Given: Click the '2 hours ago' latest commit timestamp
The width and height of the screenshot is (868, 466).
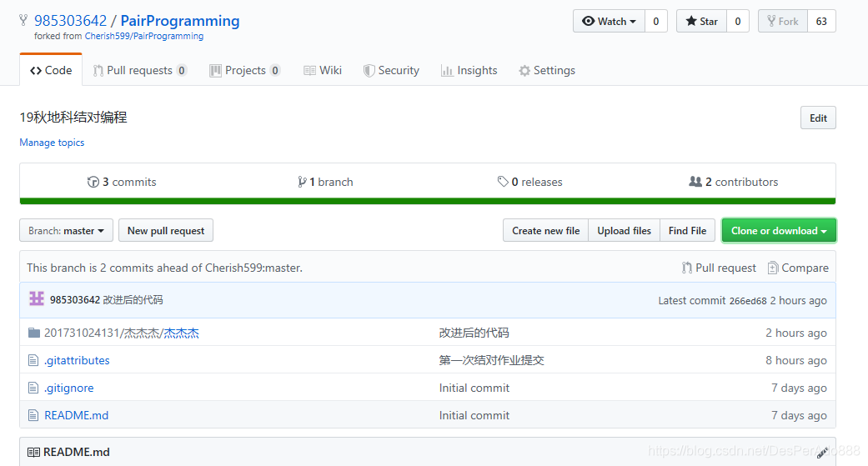Looking at the screenshot, I should point(798,300).
